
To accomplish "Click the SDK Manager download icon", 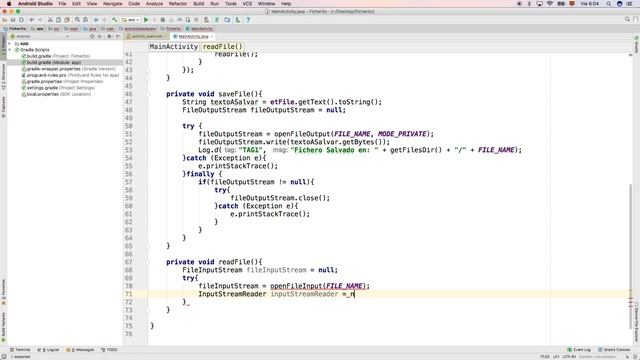I will coord(237,20).
